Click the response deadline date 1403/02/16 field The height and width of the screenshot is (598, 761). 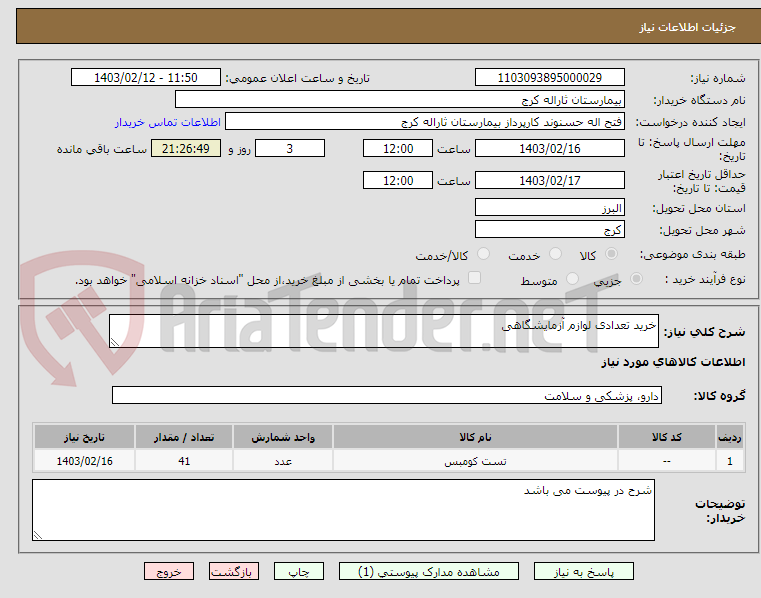[549, 148]
